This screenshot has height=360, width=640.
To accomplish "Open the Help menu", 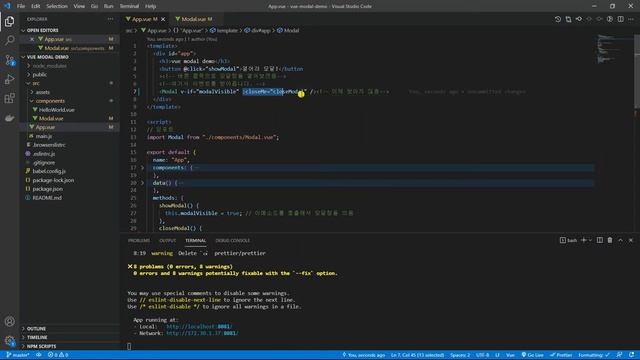I will [151, 6].
